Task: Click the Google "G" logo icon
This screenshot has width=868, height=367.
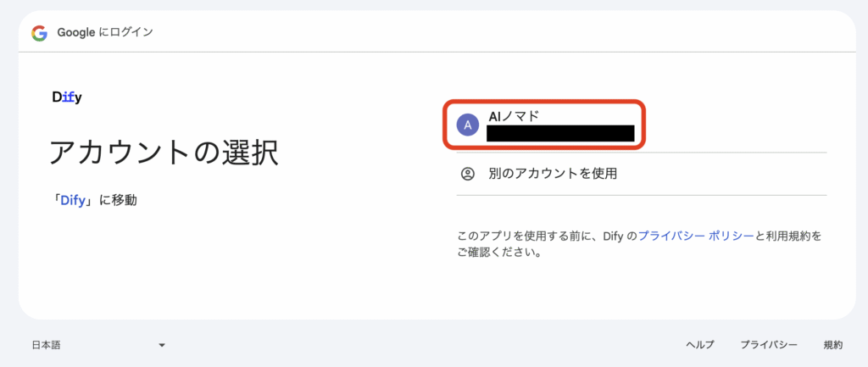Action: click(x=39, y=33)
